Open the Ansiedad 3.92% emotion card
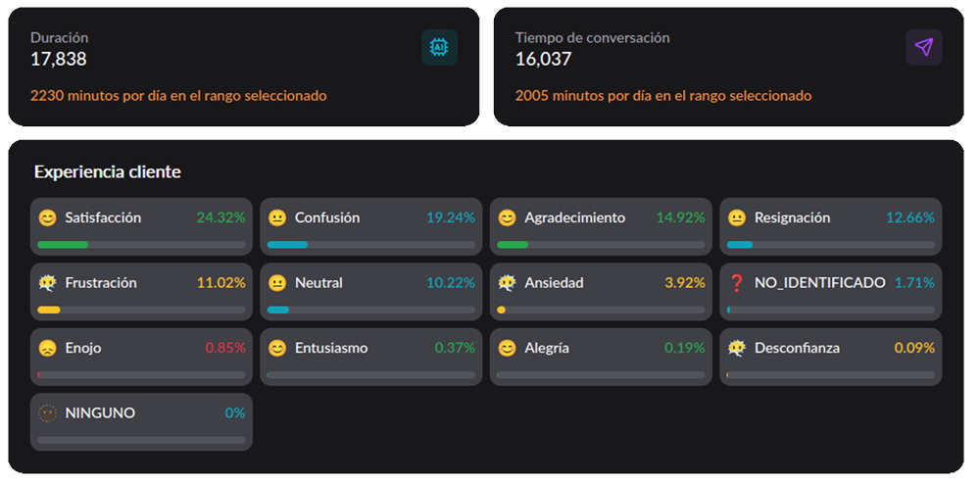This screenshot has height=481, width=980. tap(602, 291)
